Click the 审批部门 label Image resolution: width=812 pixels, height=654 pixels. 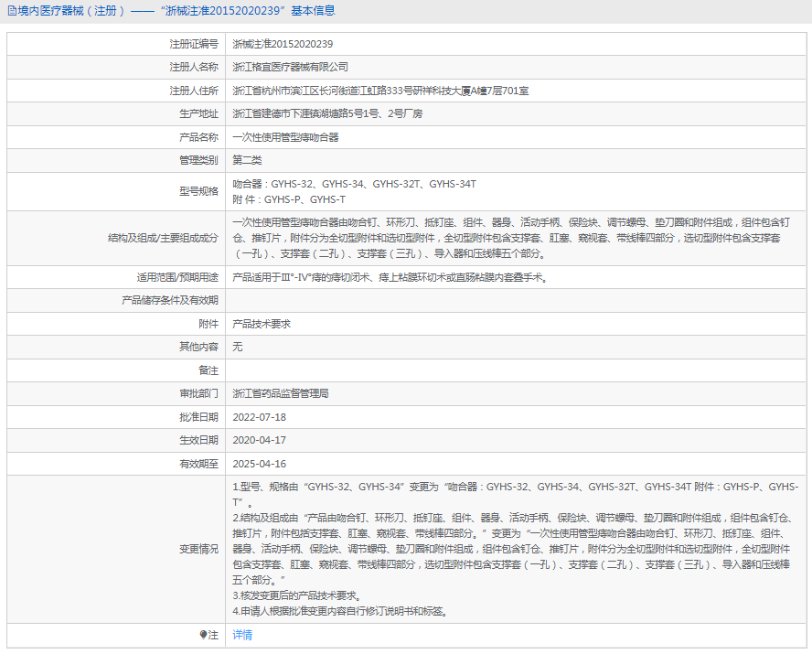[198, 393]
